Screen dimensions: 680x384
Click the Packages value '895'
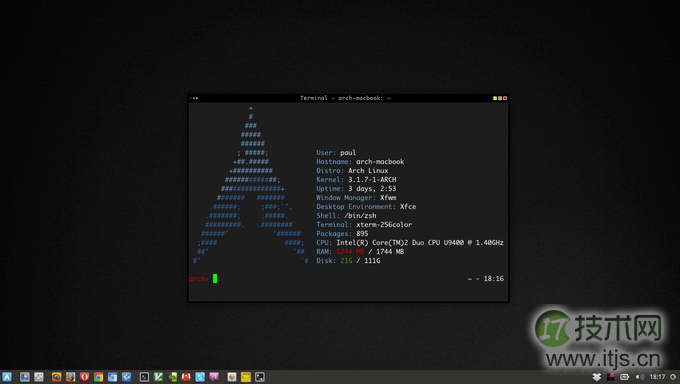pos(362,233)
